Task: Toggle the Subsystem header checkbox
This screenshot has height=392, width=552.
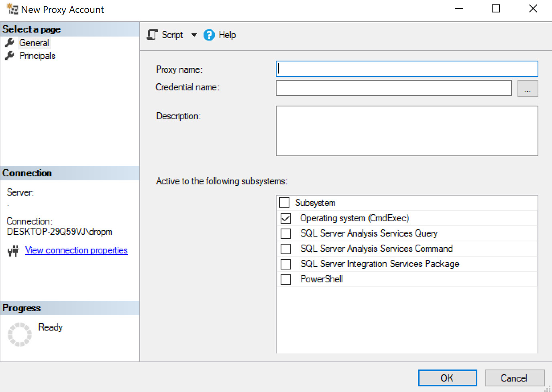Action: pyautogui.click(x=284, y=202)
